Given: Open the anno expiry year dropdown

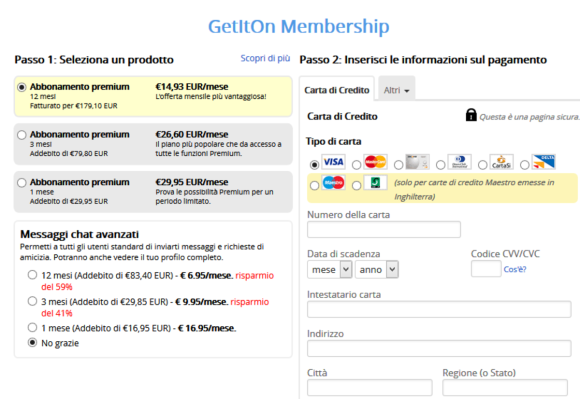Looking at the screenshot, I should (377, 270).
